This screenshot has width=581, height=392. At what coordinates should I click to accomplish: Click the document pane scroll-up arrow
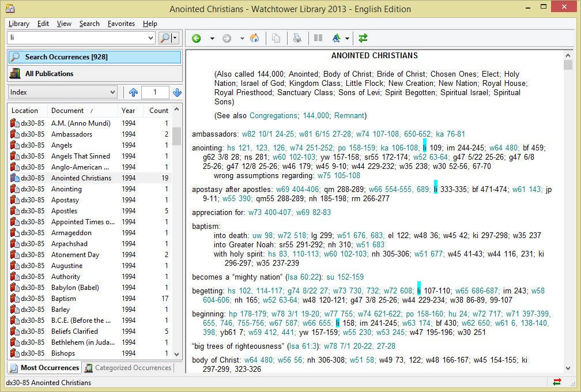tap(568, 55)
